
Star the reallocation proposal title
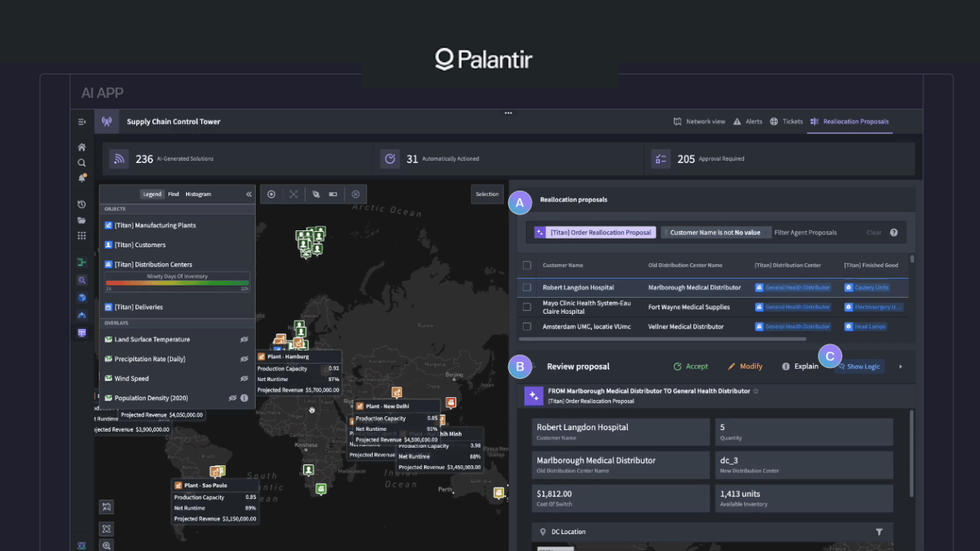point(756,391)
